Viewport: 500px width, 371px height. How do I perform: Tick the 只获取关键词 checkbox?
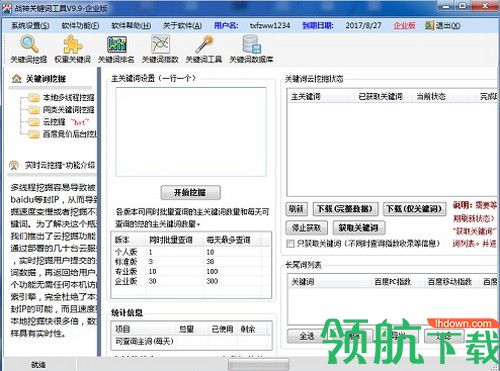[x=290, y=244]
